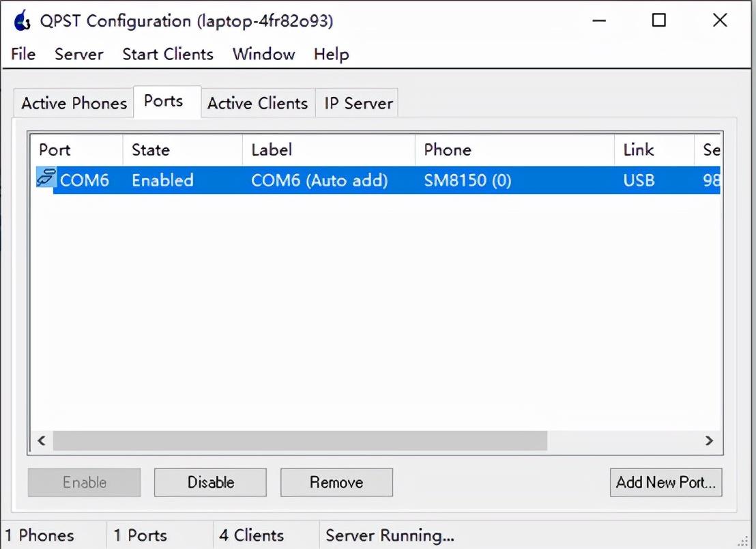Click the Server Running status text
Screen dimensions: 756x549
point(390,535)
